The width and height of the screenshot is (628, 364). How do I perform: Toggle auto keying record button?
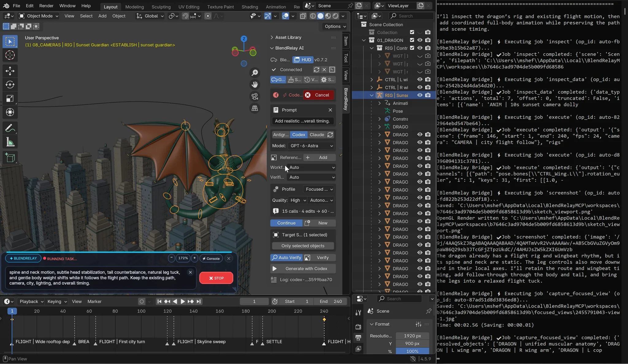coord(142,301)
